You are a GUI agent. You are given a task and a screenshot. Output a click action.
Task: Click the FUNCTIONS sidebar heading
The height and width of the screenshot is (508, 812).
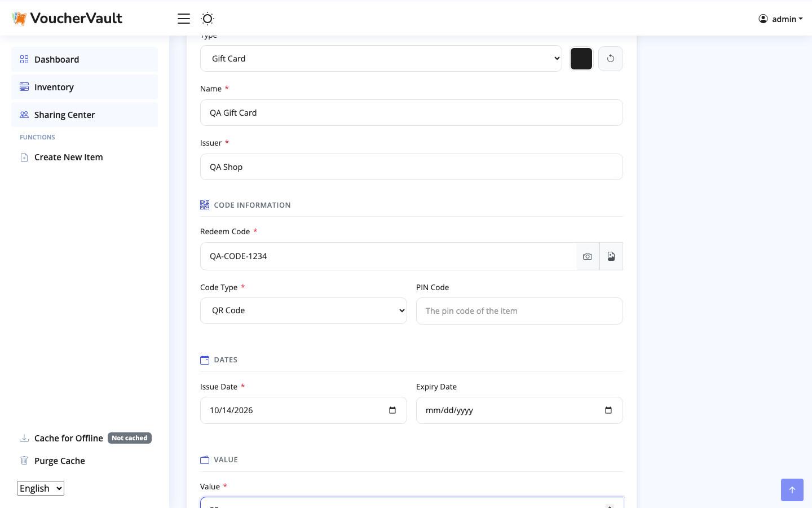coord(37,137)
